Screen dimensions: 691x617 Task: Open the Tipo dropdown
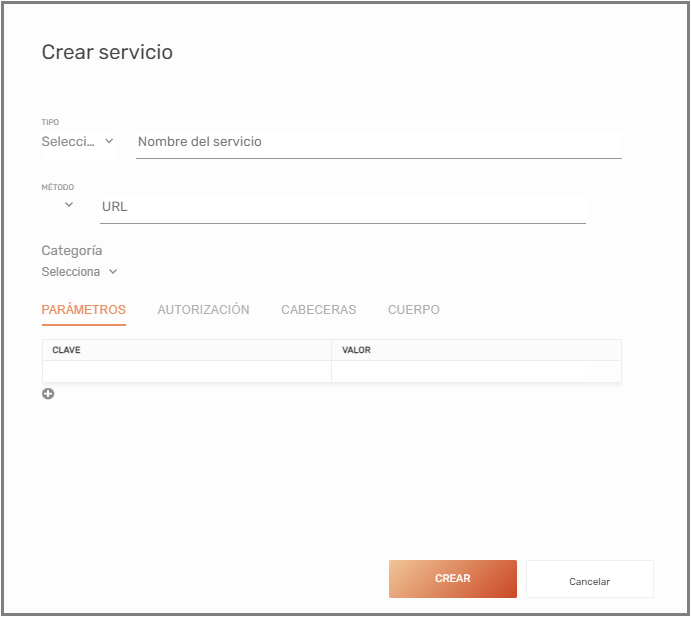click(x=78, y=142)
